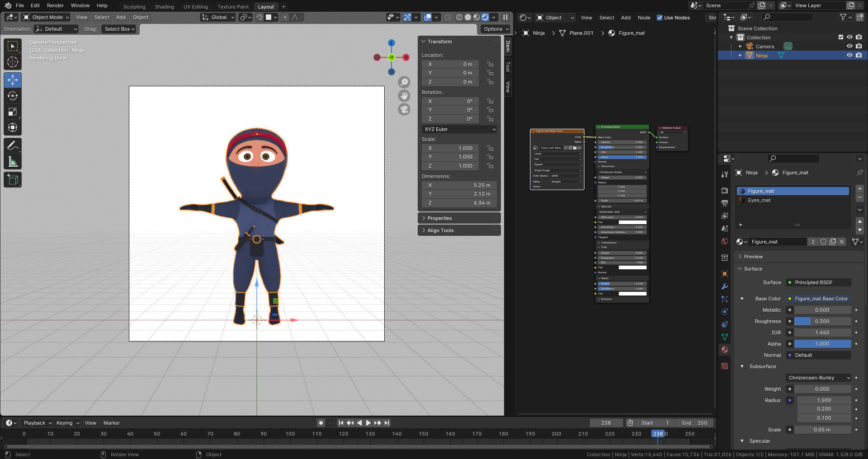
Task: Adjust the Metallic value slider
Action: pyautogui.click(x=822, y=310)
